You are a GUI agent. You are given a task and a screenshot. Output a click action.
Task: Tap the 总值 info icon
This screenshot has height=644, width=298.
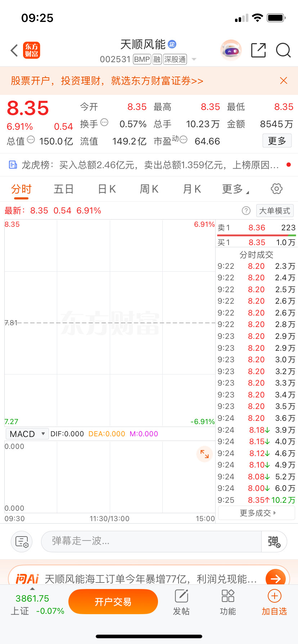[x=31, y=139]
